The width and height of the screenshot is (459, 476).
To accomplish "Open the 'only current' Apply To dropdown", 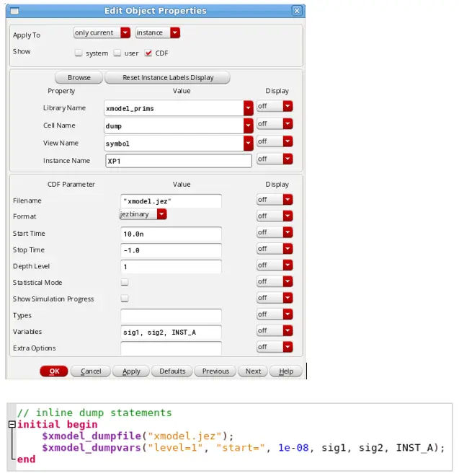I will coord(102,32).
